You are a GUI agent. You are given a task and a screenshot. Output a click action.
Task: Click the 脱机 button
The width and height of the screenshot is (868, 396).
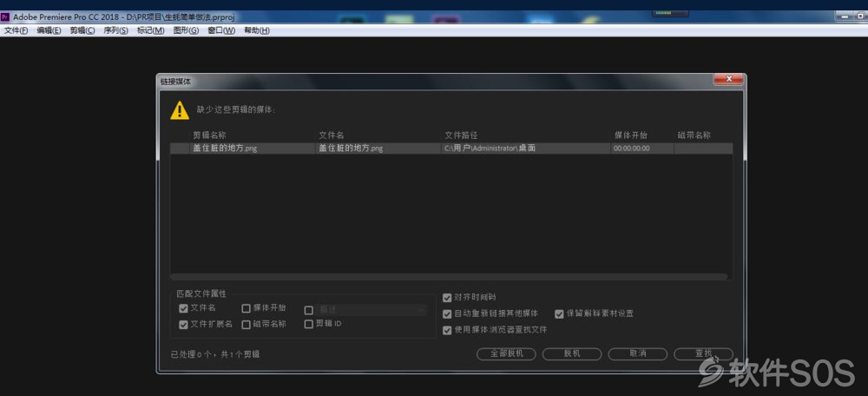coord(572,354)
